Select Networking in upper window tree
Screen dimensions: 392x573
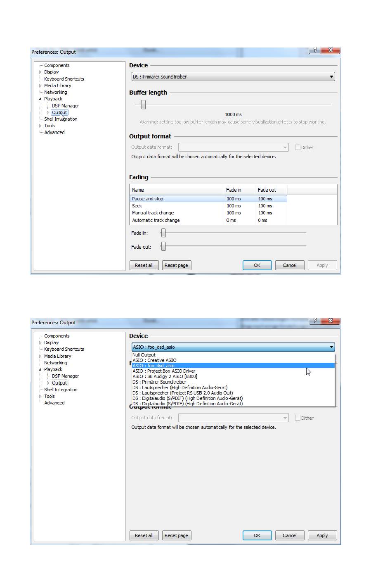coord(56,92)
